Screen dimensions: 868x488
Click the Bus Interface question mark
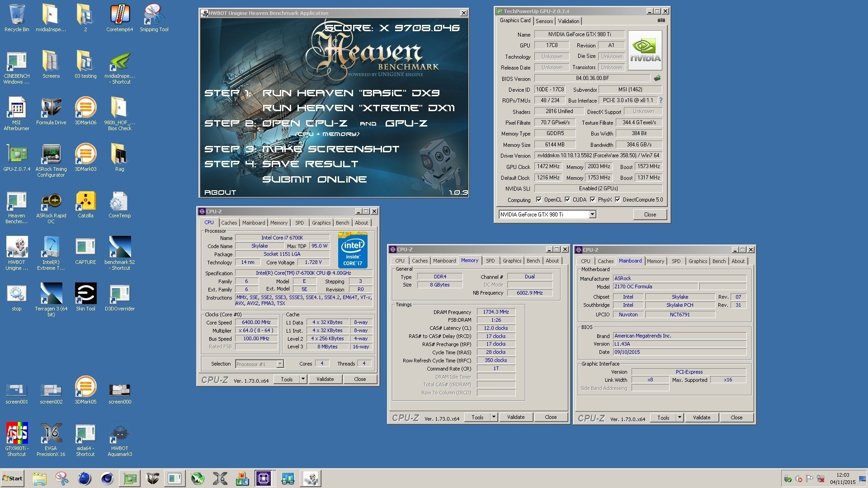(x=660, y=100)
